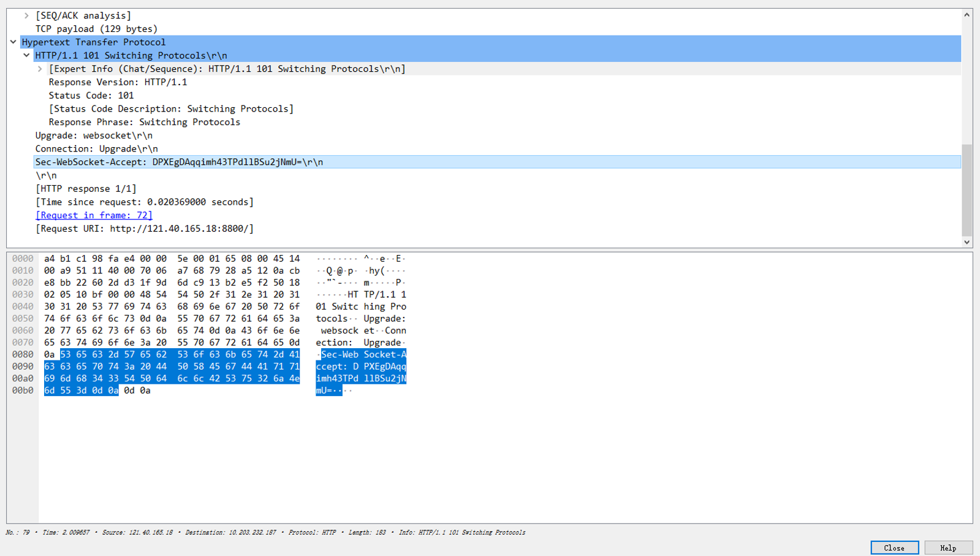The height and width of the screenshot is (556, 980).
Task: Select the Response Phrase: Switching Protocols row
Action: pyautogui.click(x=144, y=122)
